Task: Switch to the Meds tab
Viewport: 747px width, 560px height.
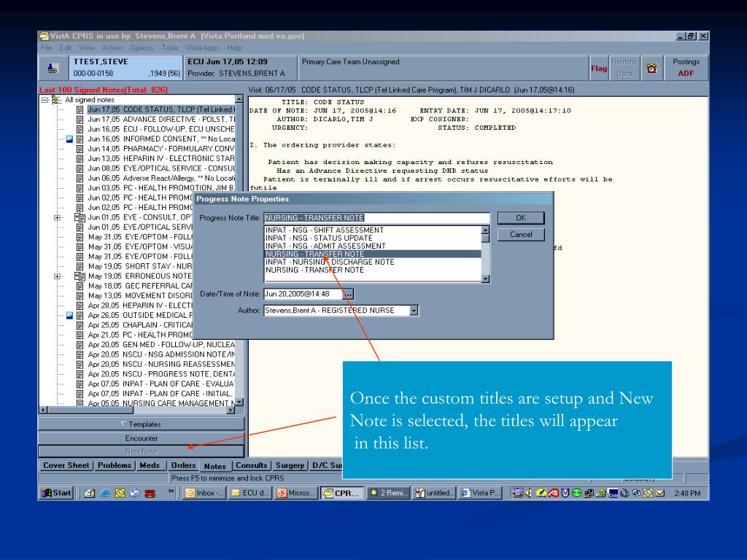Action: [150, 466]
